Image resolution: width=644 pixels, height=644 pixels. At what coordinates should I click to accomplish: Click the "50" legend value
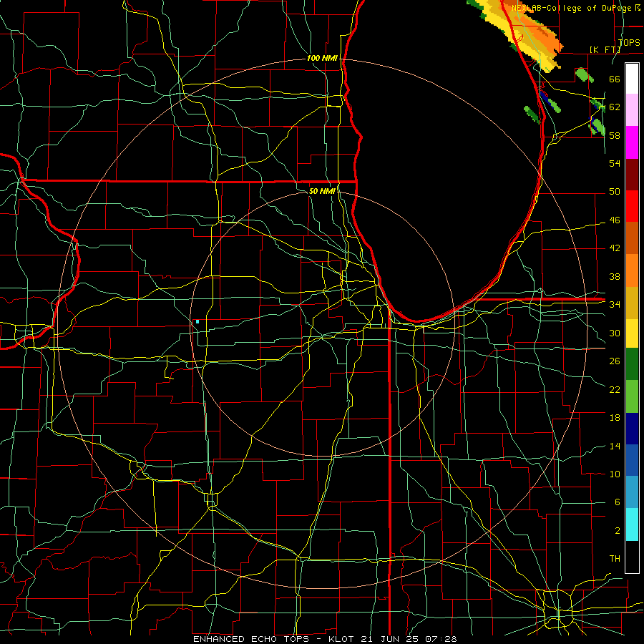click(x=615, y=192)
